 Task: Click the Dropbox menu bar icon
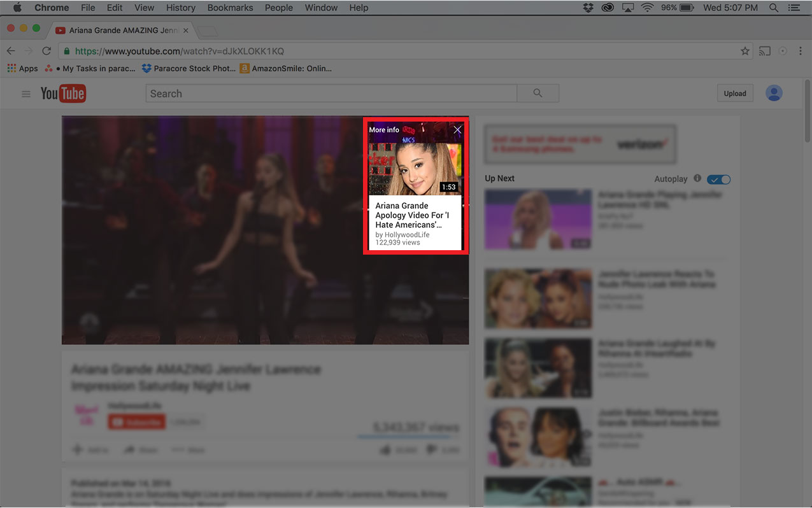point(588,8)
